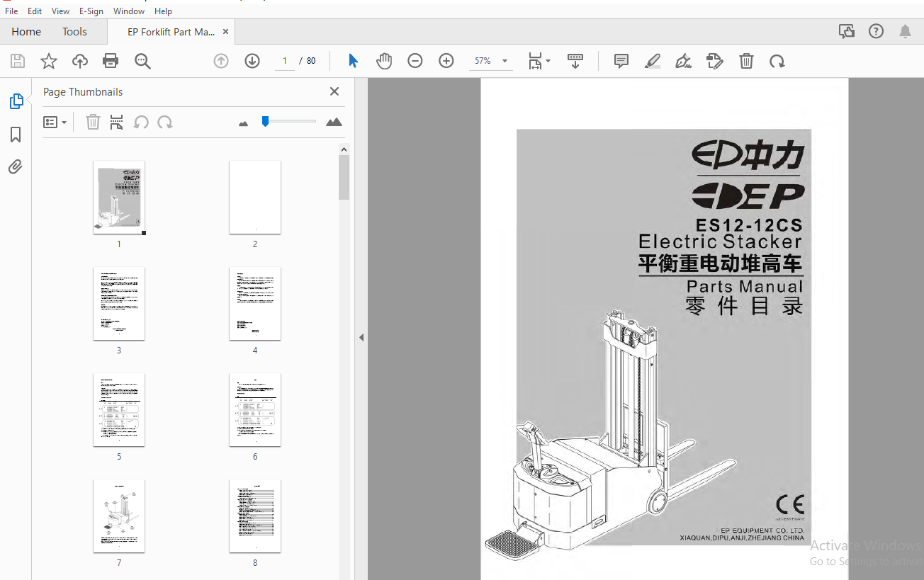Open the find text magnifier tool
The height and width of the screenshot is (580, 924).
pos(142,61)
